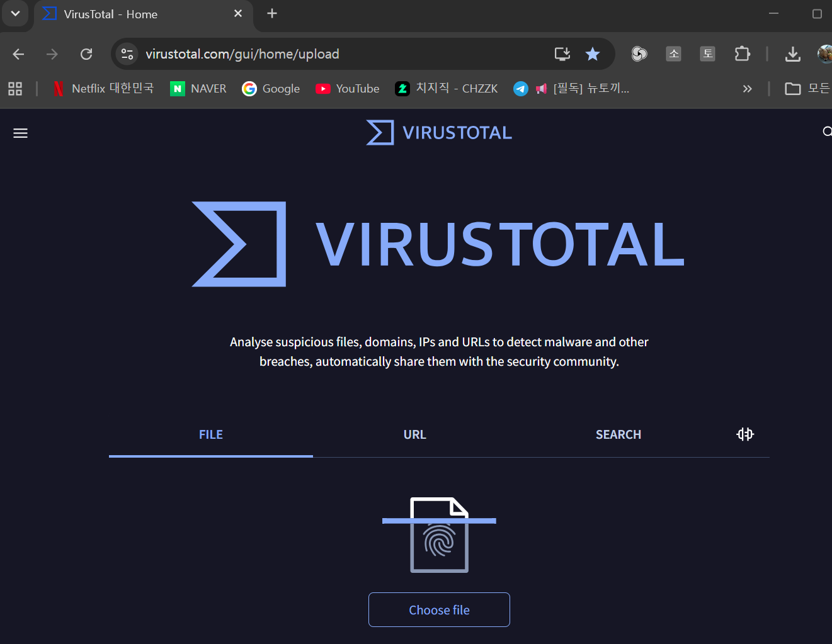Go forward to the next page
The image size is (832, 644).
pos(52,54)
